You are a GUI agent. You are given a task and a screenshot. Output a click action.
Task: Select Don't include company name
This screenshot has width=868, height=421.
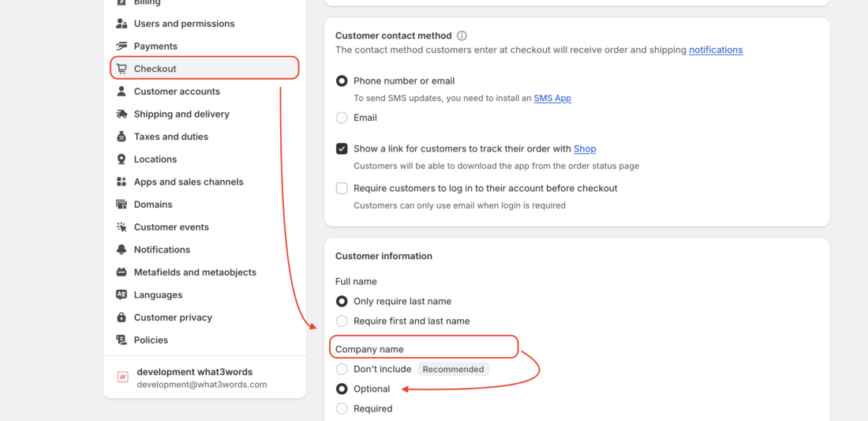tap(342, 369)
